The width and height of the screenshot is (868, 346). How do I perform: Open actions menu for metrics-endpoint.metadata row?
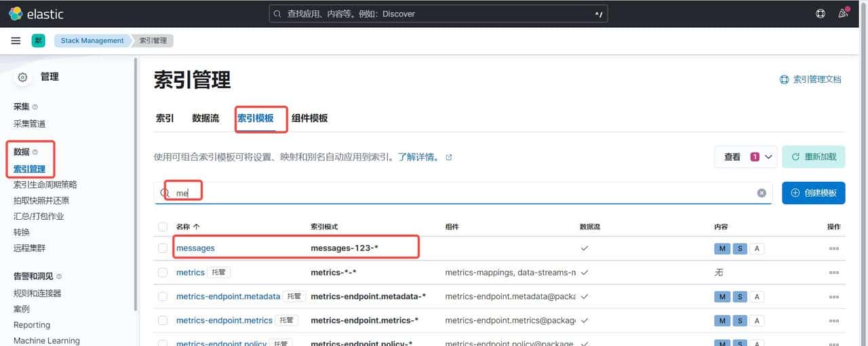tap(833, 296)
